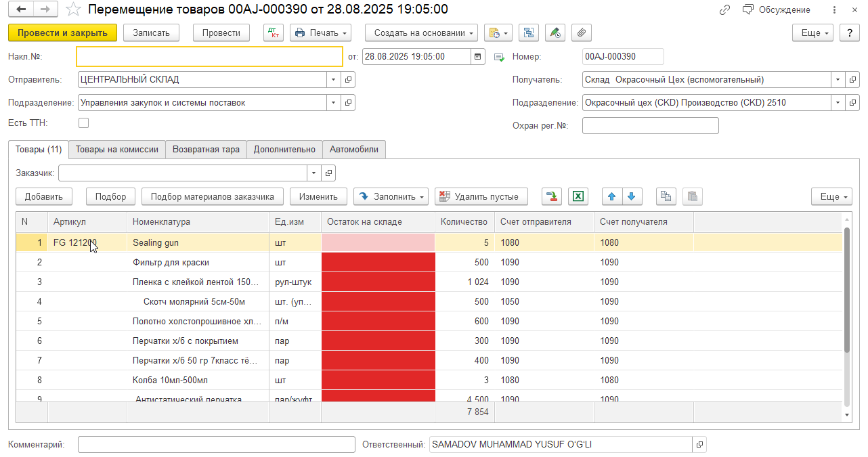Click the forward navigation arrow
Image resolution: width=868 pixels, height=457 pixels.
[45, 9]
